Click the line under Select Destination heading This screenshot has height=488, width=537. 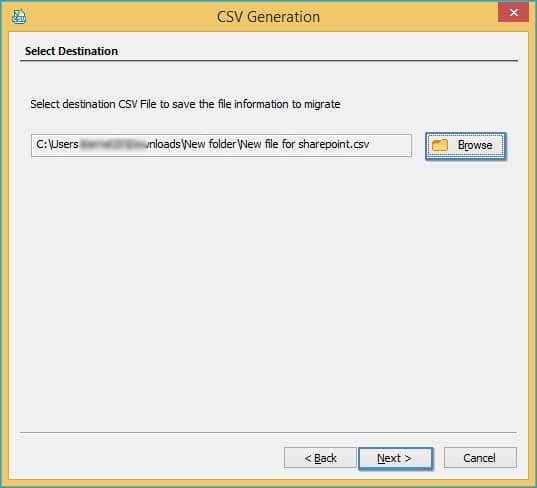pyautogui.click(x=269, y=61)
